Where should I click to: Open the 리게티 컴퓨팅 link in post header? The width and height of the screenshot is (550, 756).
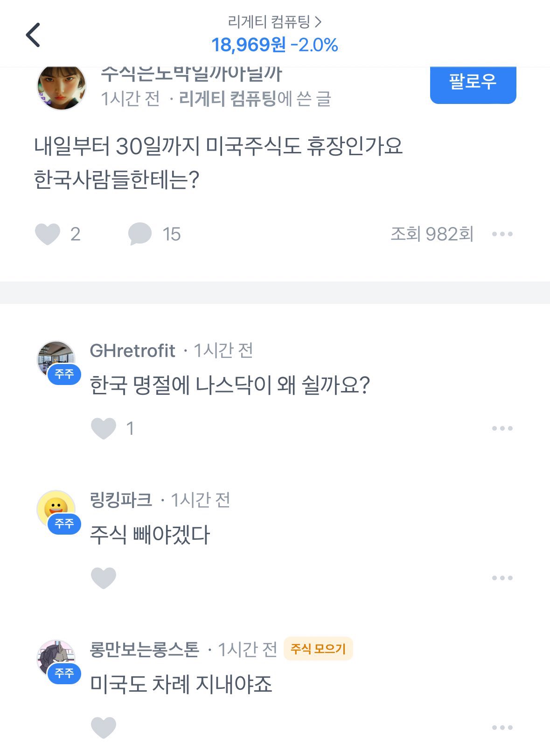point(228,98)
